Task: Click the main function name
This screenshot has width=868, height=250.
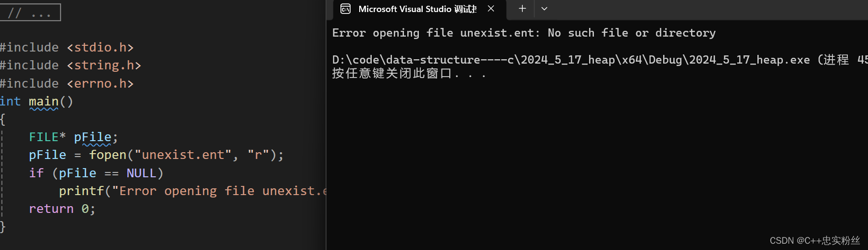Action: click(x=43, y=102)
